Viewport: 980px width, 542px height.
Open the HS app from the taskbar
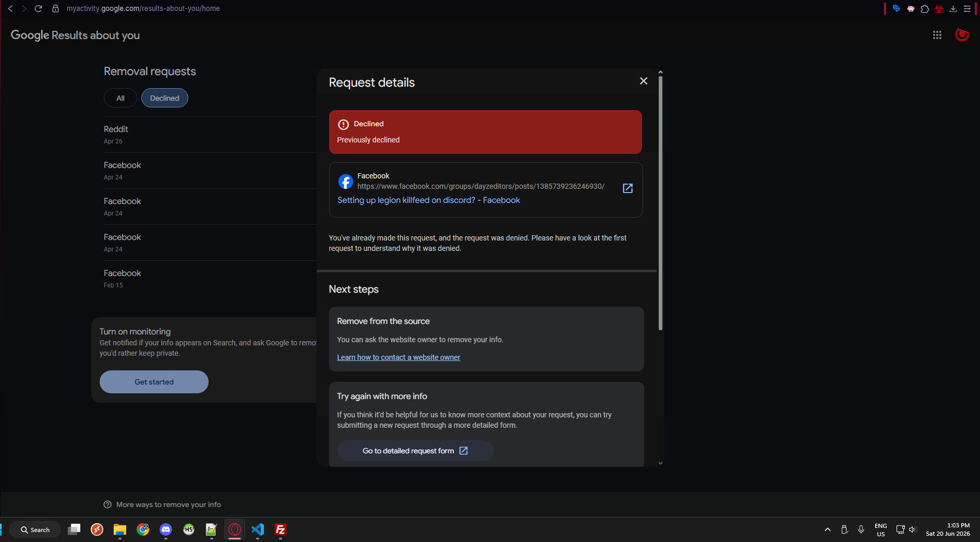pyautogui.click(x=189, y=529)
